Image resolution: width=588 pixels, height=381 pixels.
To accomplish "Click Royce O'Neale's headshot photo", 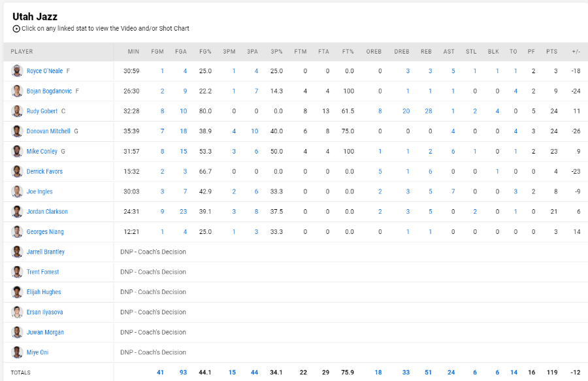I will 17,71.
